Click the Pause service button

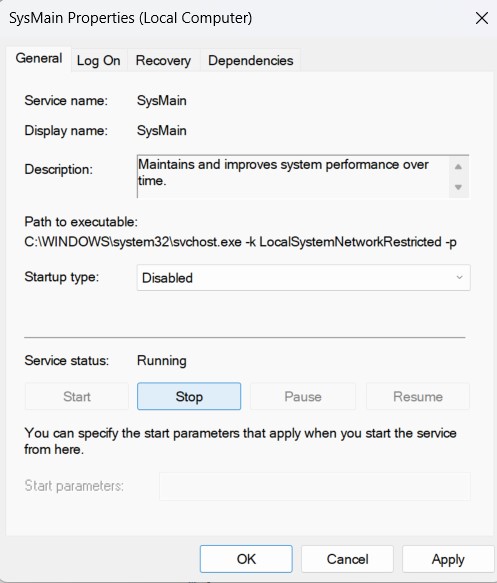point(303,396)
